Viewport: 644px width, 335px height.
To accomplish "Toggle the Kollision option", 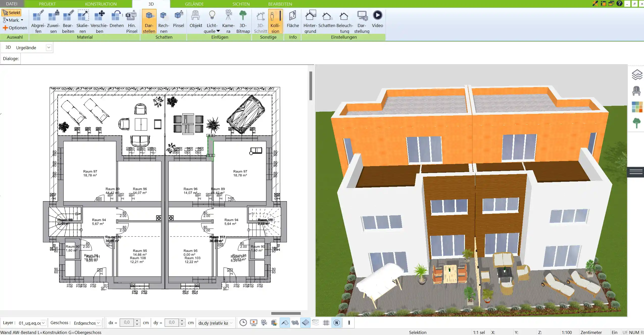I will point(275,21).
